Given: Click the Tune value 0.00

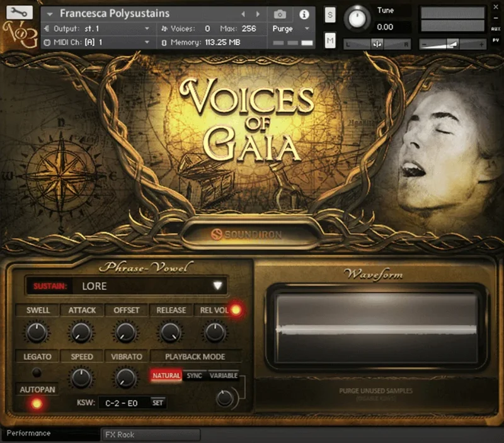Looking at the screenshot, I should pos(385,27).
